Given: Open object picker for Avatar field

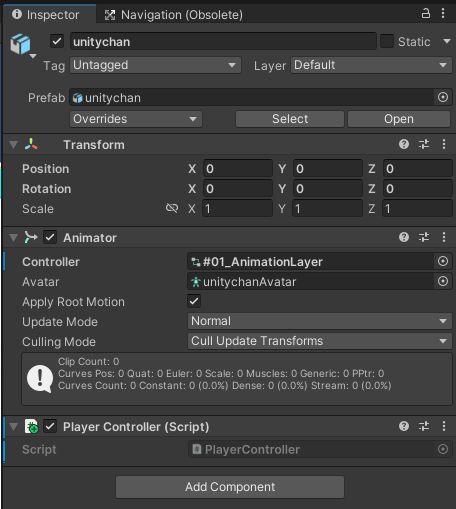Looking at the screenshot, I should [443, 281].
